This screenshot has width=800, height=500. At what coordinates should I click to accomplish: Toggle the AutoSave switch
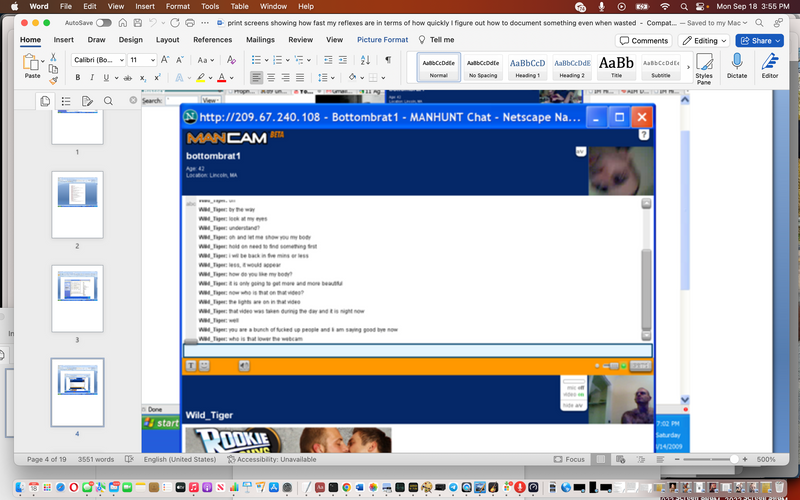pyautogui.click(x=104, y=23)
